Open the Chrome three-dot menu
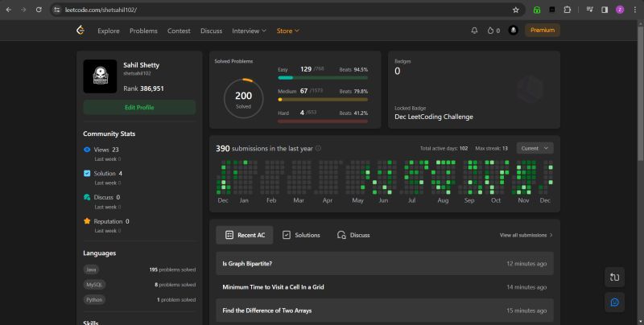644x325 pixels. pos(635,10)
